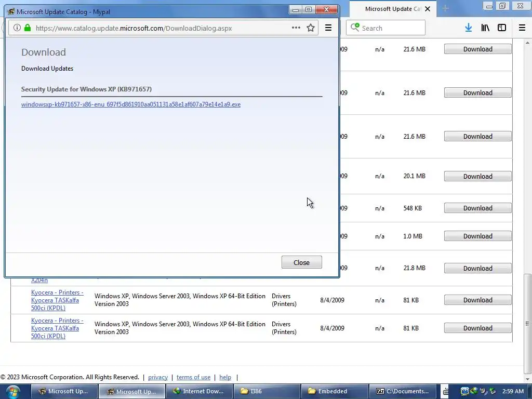Click Download for the 1.0 MB update
The image size is (532, 399).
pyautogui.click(x=478, y=236)
